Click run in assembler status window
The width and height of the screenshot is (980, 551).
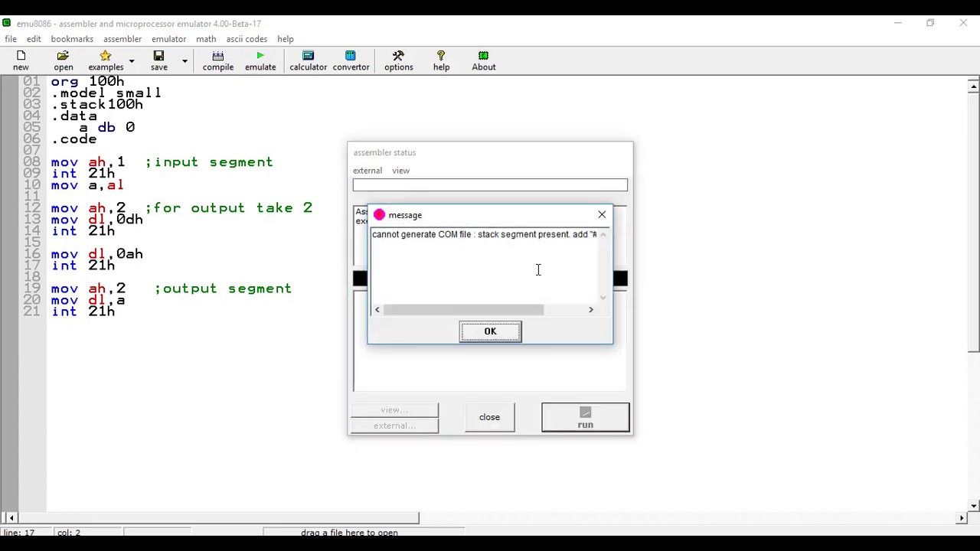coord(585,417)
